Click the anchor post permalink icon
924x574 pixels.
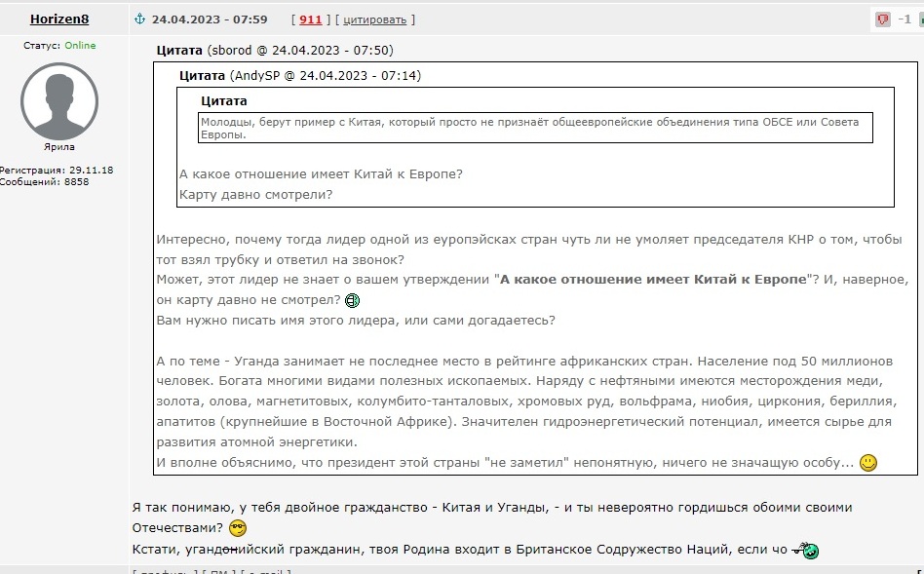pyautogui.click(x=139, y=19)
